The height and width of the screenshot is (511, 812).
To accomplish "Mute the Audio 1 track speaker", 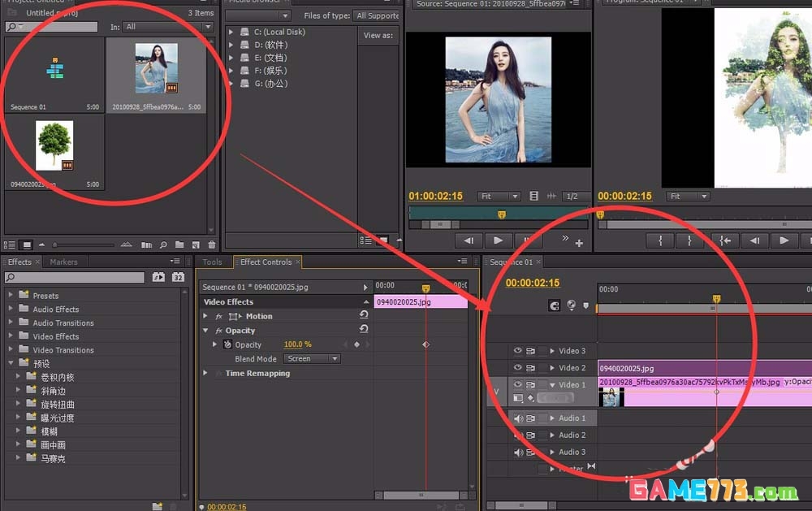I will 517,418.
